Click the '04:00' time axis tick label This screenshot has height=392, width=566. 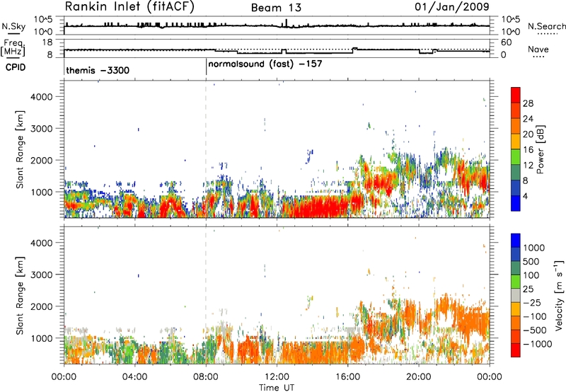[135, 377]
